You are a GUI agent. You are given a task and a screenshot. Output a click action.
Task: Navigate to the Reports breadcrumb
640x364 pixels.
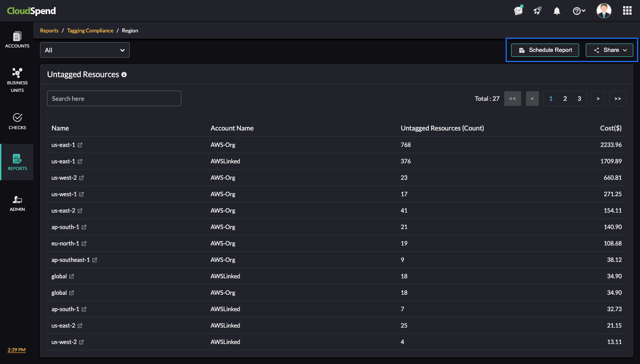[x=49, y=30]
